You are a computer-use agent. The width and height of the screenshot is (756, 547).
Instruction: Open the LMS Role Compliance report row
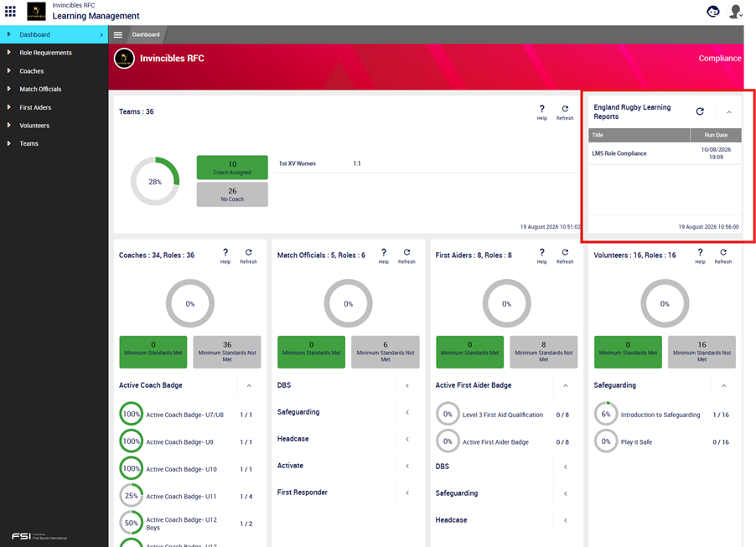(665, 153)
